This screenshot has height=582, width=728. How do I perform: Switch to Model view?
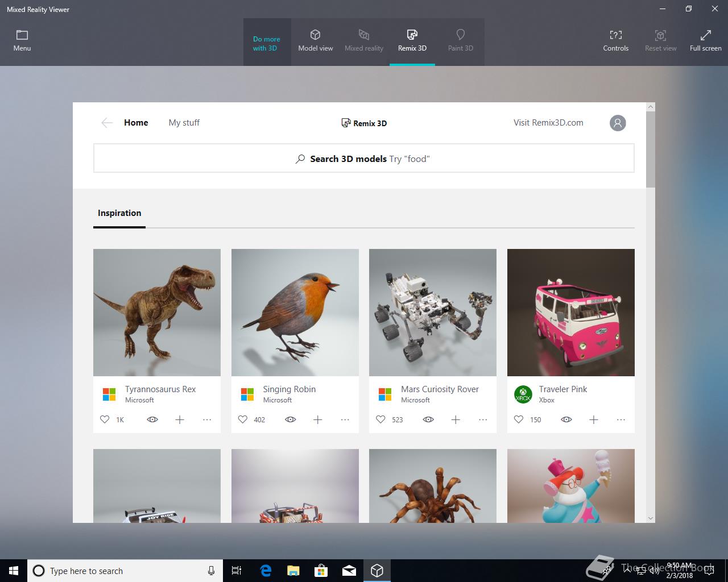click(x=316, y=41)
